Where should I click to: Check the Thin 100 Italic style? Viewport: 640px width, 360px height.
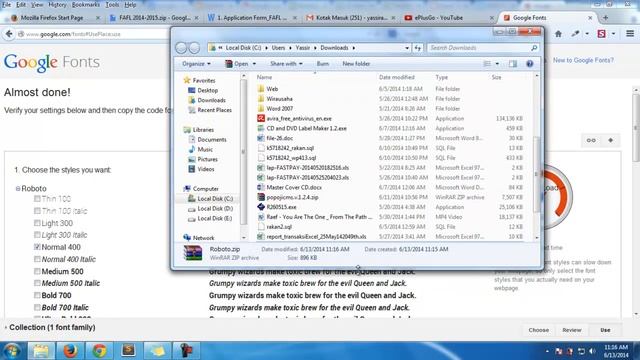pos(37,211)
